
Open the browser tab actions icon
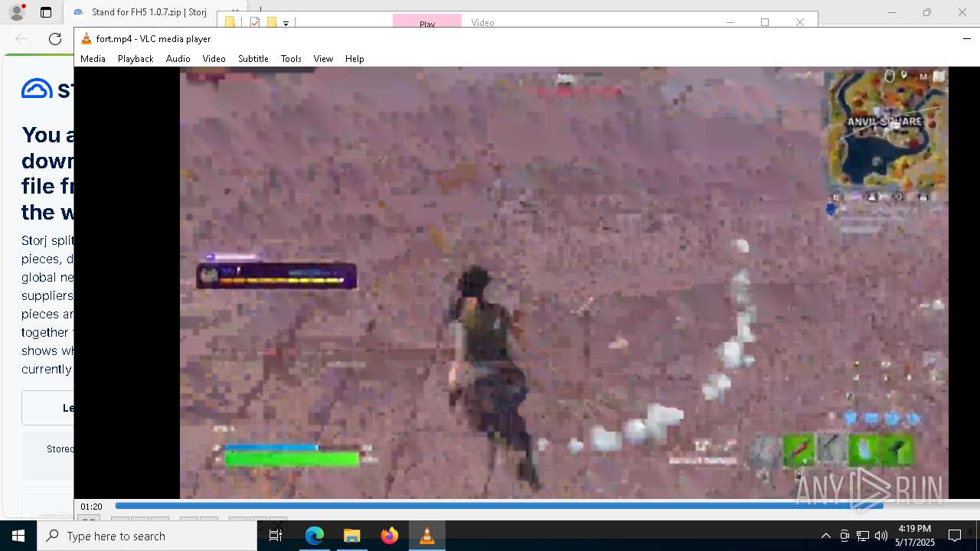point(46,12)
